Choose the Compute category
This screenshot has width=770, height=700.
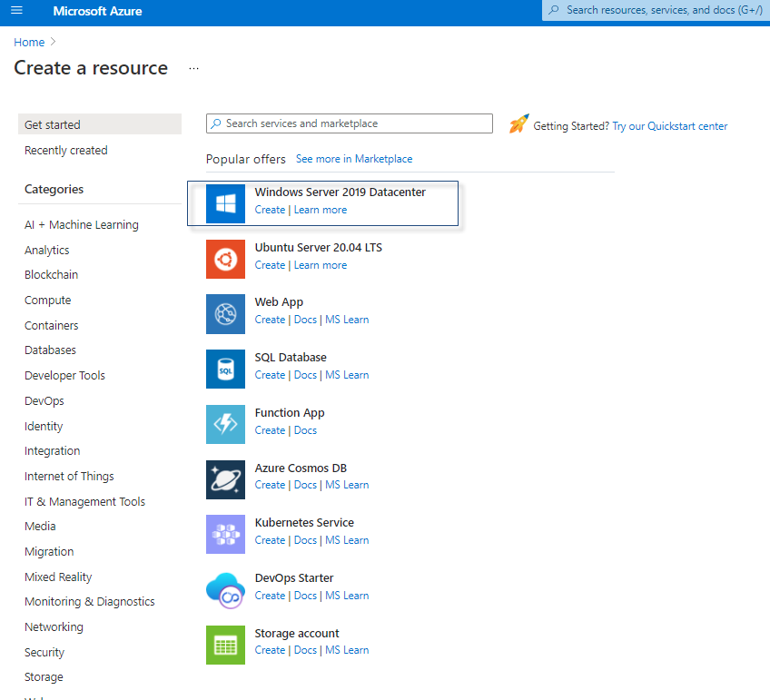(x=47, y=301)
